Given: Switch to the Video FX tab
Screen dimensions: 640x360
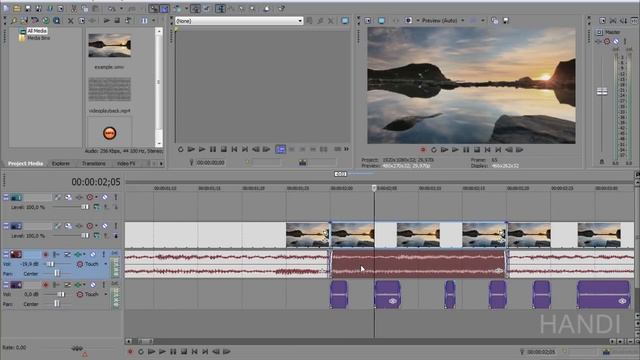Looking at the screenshot, I should [126, 164].
